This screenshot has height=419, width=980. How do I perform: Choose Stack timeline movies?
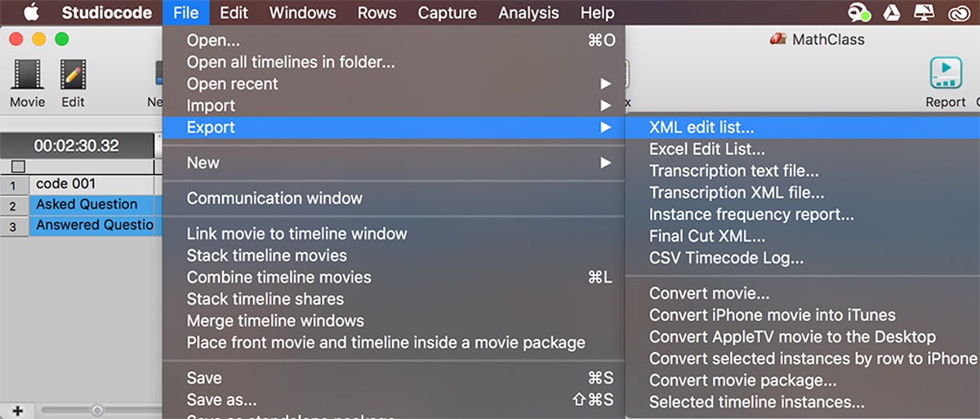(394, 256)
